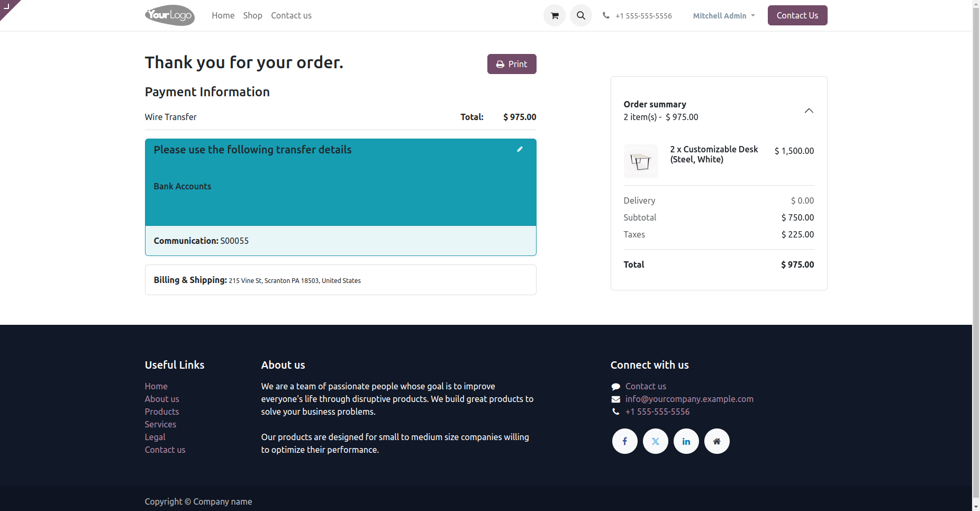Click the 'Wire Transfer' payment method text
Screen dimensions: 980x511
click(x=170, y=117)
